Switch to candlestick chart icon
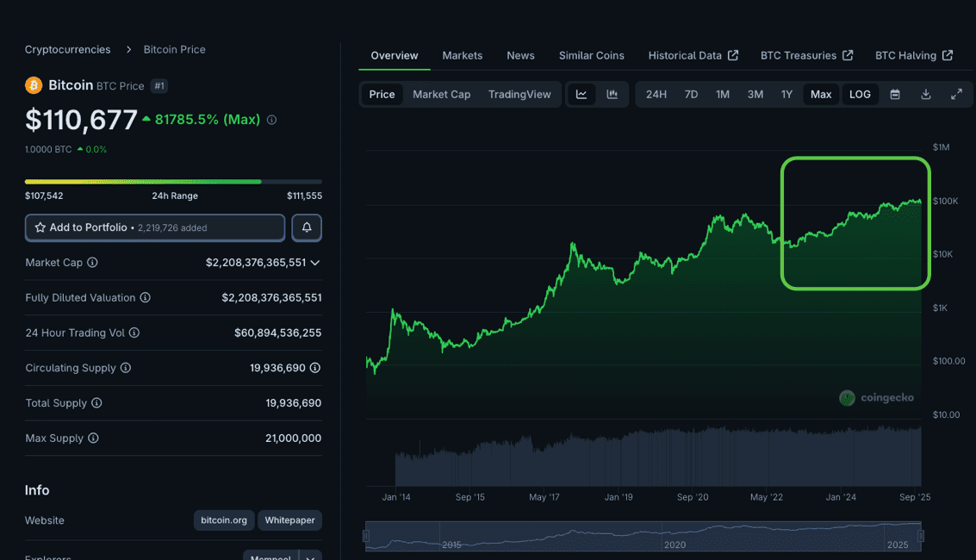This screenshot has width=976, height=560. tap(612, 95)
